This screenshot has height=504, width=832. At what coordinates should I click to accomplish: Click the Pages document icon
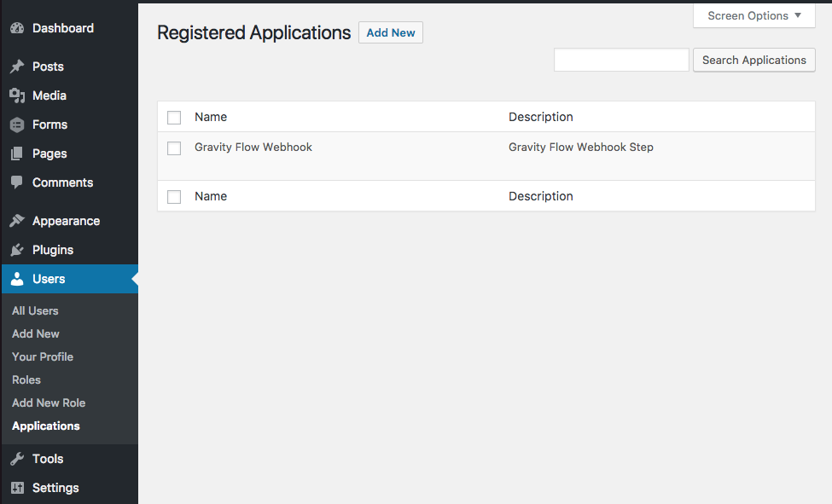[x=17, y=154]
